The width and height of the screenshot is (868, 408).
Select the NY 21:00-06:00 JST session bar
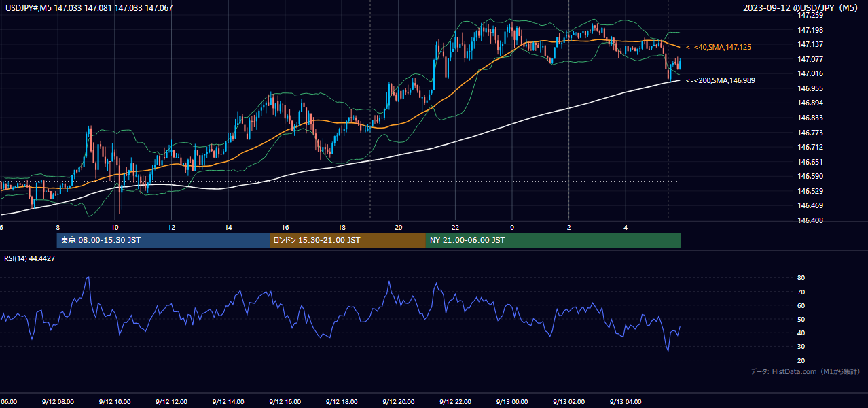click(x=554, y=240)
